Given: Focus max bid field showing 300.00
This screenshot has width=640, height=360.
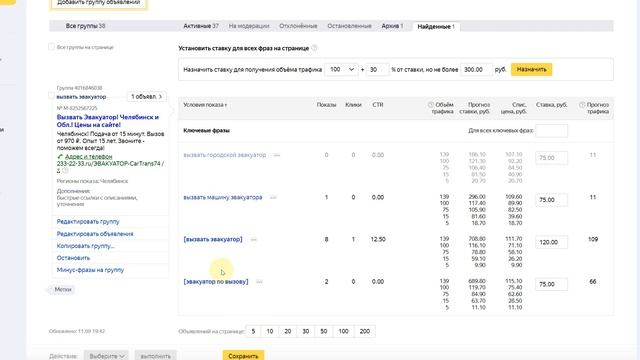Looking at the screenshot, I should click(476, 70).
